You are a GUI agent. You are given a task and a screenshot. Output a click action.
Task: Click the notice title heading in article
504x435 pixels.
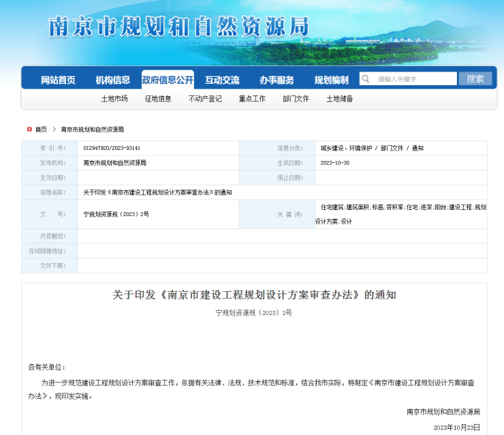point(254,295)
